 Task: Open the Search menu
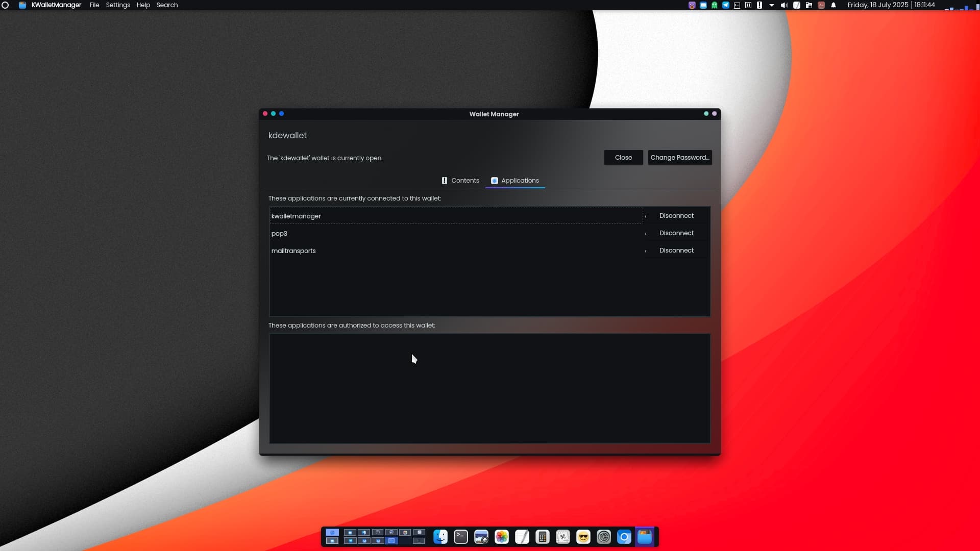[167, 5]
